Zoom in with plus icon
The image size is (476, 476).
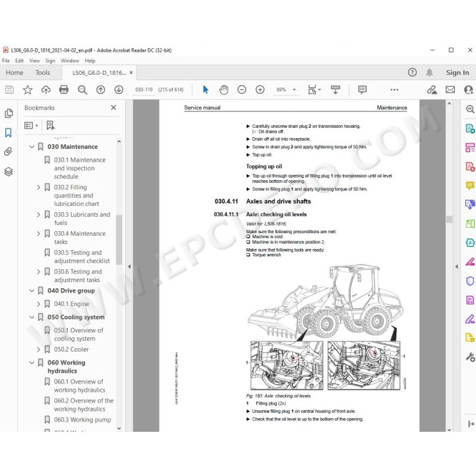(x=260, y=90)
